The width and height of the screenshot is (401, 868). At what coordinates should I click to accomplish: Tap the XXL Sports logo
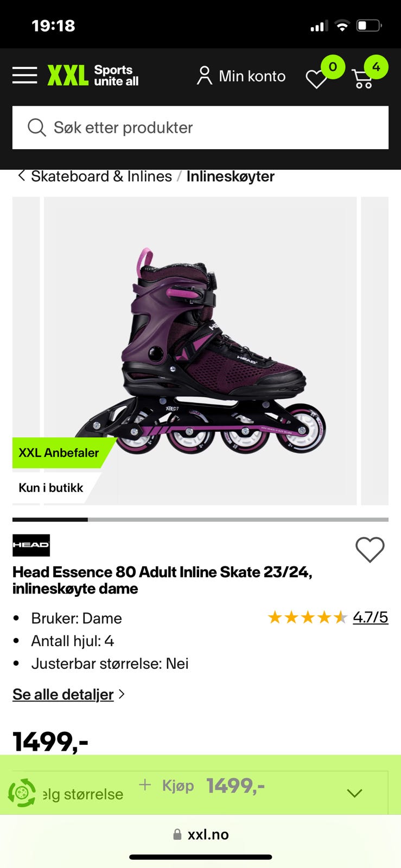click(93, 75)
